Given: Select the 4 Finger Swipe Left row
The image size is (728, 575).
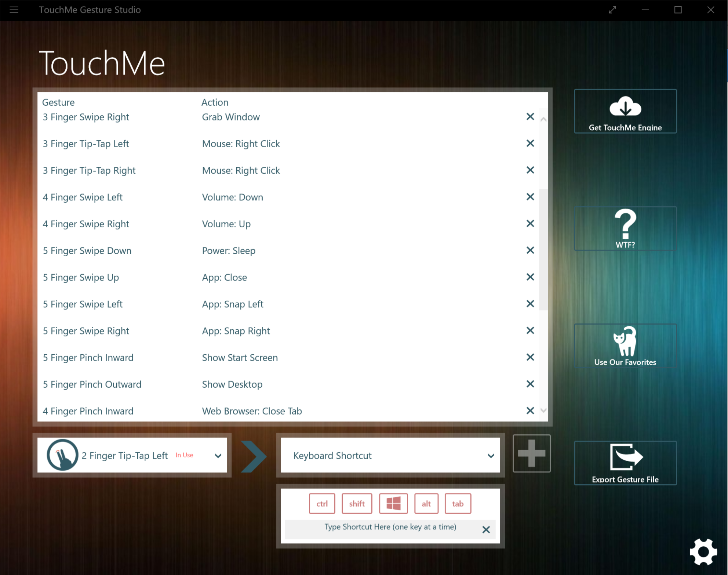Looking at the screenshot, I should pyautogui.click(x=83, y=197).
